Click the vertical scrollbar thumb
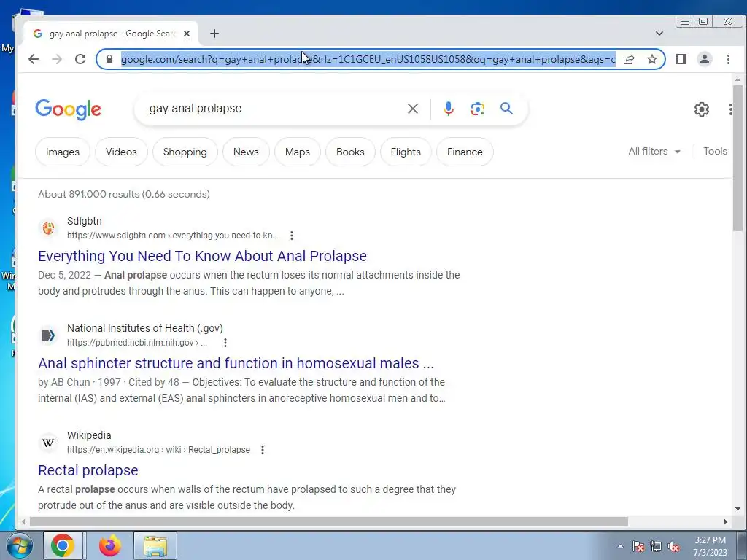This screenshot has height=560, width=747. (x=738, y=157)
